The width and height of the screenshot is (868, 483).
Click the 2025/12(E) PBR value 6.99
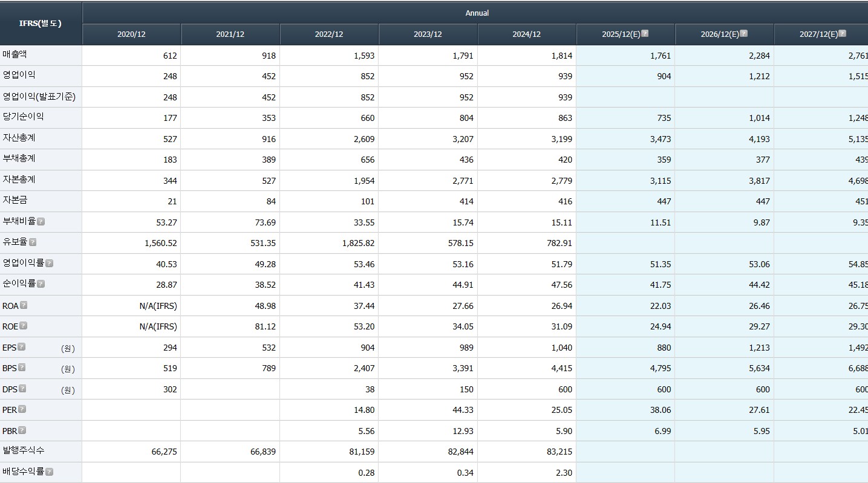(662, 431)
